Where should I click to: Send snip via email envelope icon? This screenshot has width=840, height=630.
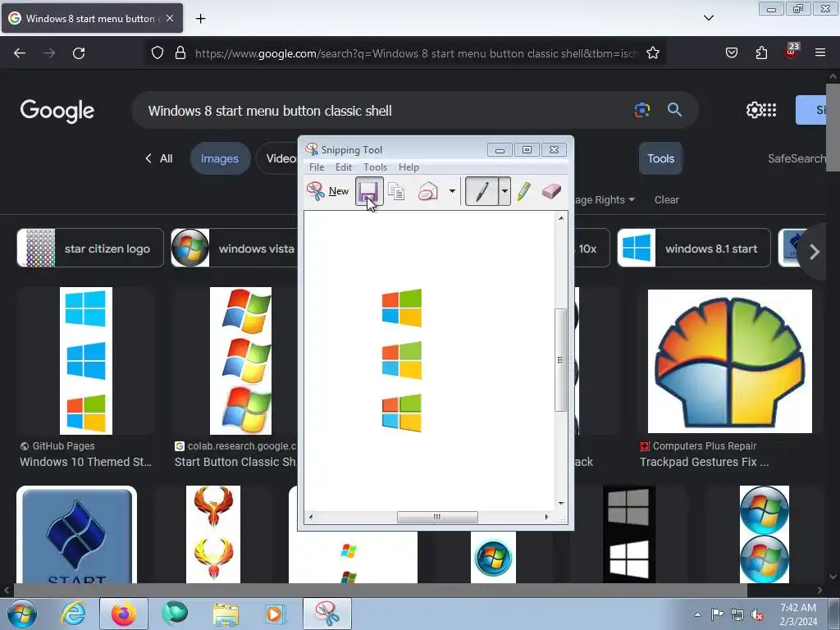click(x=428, y=191)
